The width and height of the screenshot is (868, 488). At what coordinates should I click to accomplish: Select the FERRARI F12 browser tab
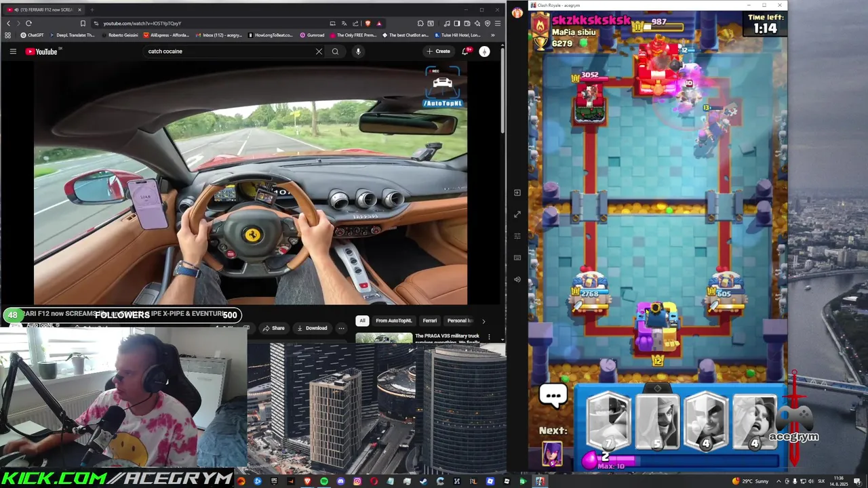(43, 9)
